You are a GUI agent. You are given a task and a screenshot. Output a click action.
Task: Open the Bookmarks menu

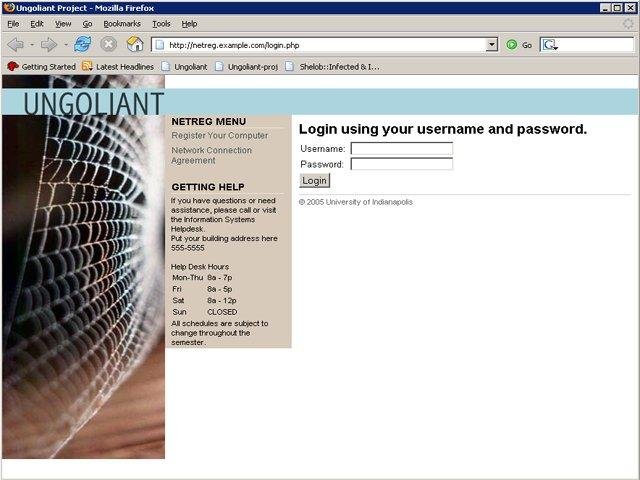122,24
